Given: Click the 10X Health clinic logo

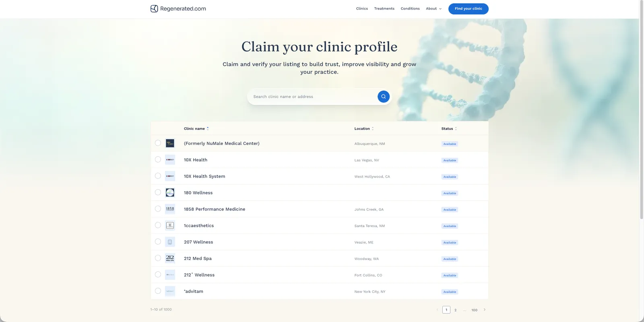Looking at the screenshot, I should pyautogui.click(x=170, y=160).
